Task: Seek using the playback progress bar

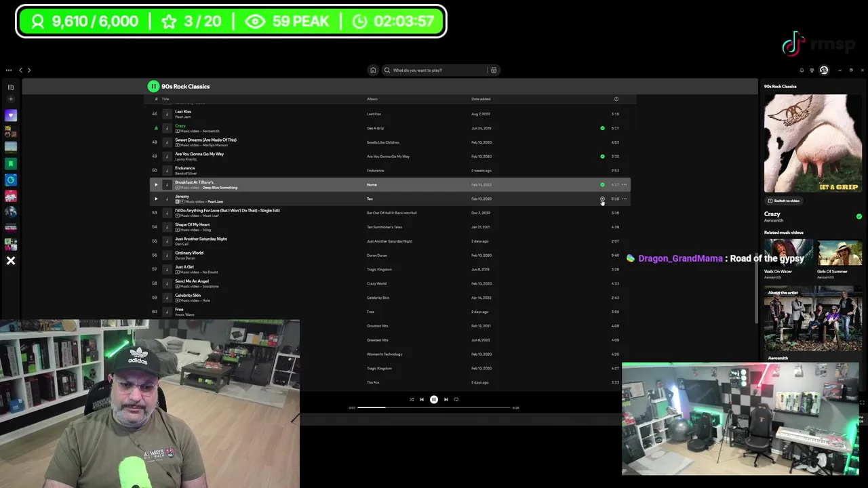Action: (434, 408)
